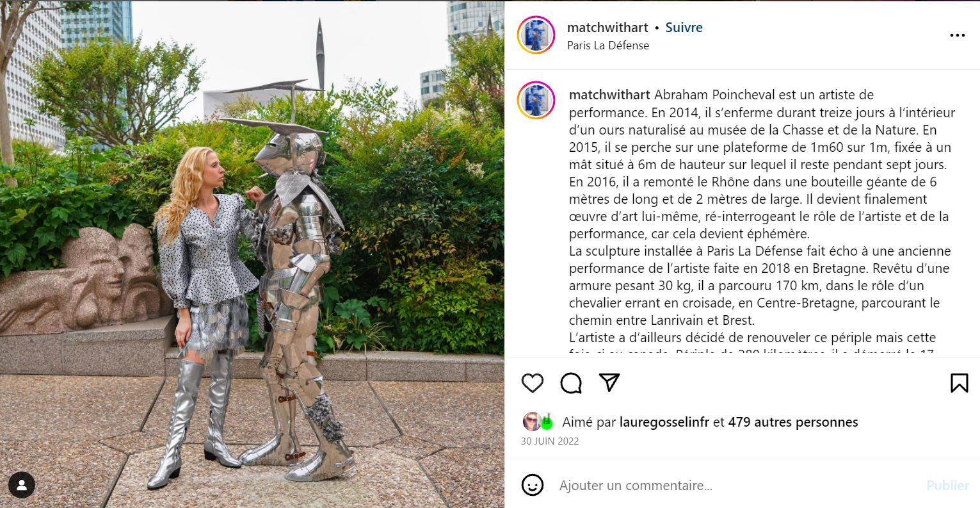Open the Paris La Défense location link
The height and width of the screenshot is (508, 980).
click(607, 45)
